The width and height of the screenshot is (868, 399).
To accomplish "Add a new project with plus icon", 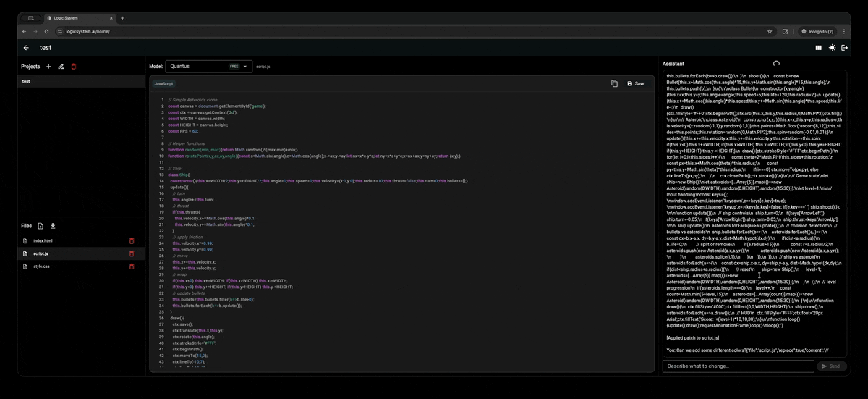I will (x=48, y=67).
